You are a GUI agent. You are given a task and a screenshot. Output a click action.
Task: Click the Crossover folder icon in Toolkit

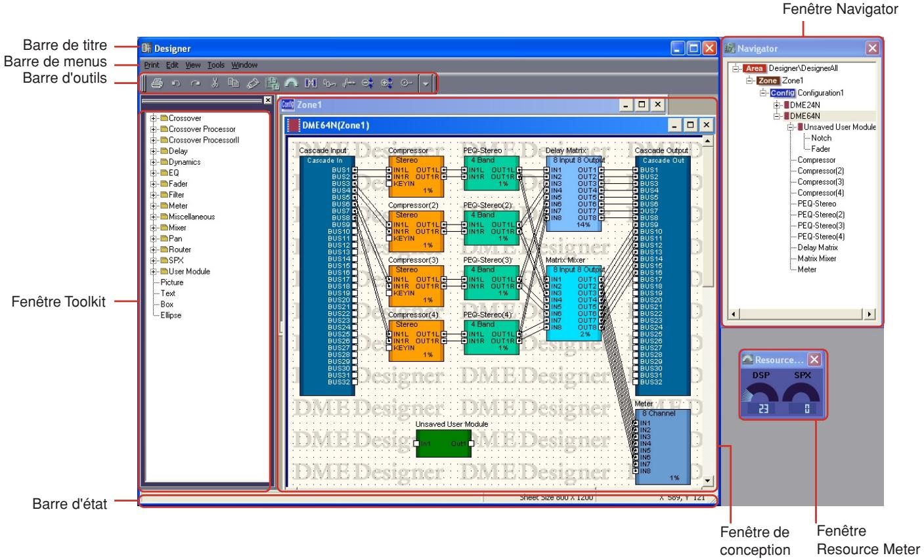164,118
